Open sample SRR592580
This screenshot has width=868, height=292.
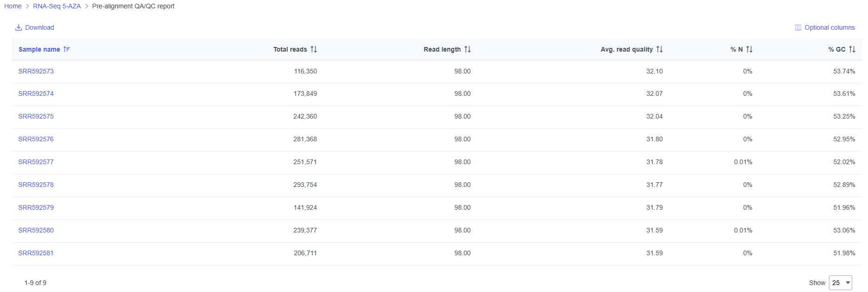(36, 230)
